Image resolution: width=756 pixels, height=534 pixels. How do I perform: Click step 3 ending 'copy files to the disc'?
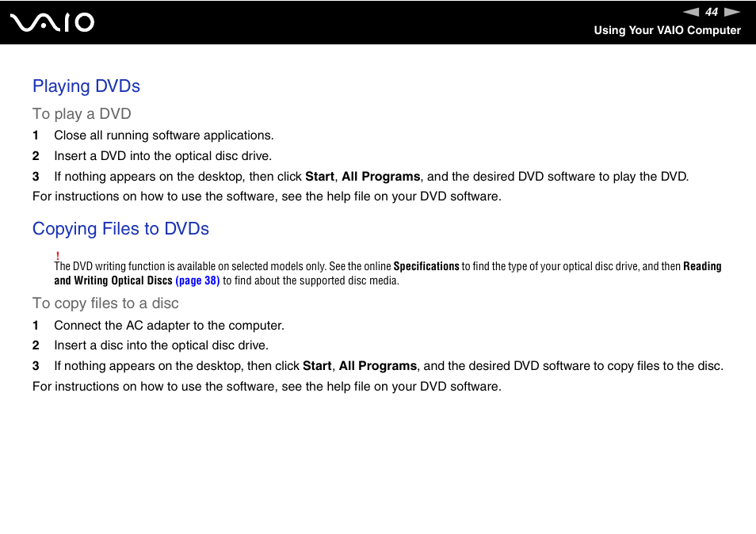388,366
